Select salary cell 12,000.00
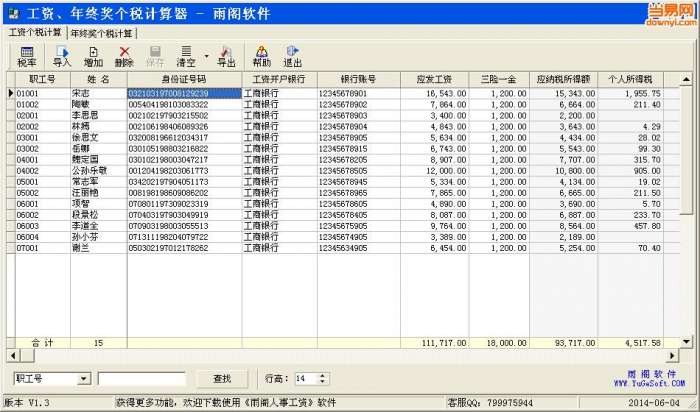700x412 pixels. [x=434, y=171]
